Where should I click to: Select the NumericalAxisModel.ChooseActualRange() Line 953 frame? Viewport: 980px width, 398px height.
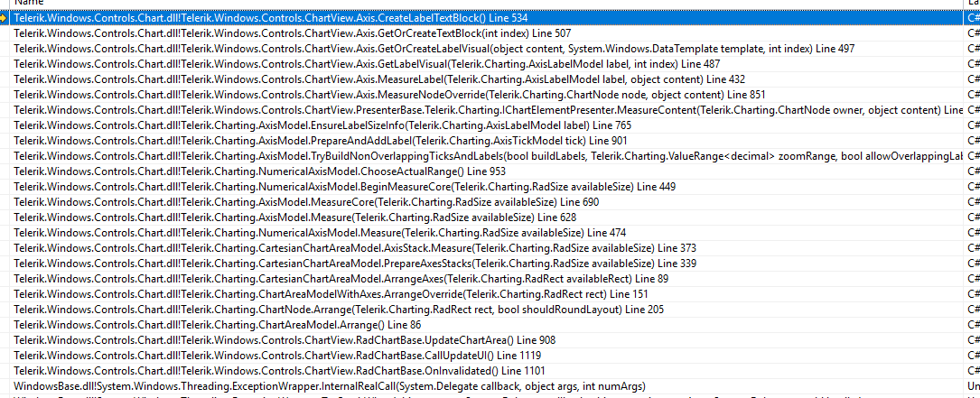tap(488, 171)
